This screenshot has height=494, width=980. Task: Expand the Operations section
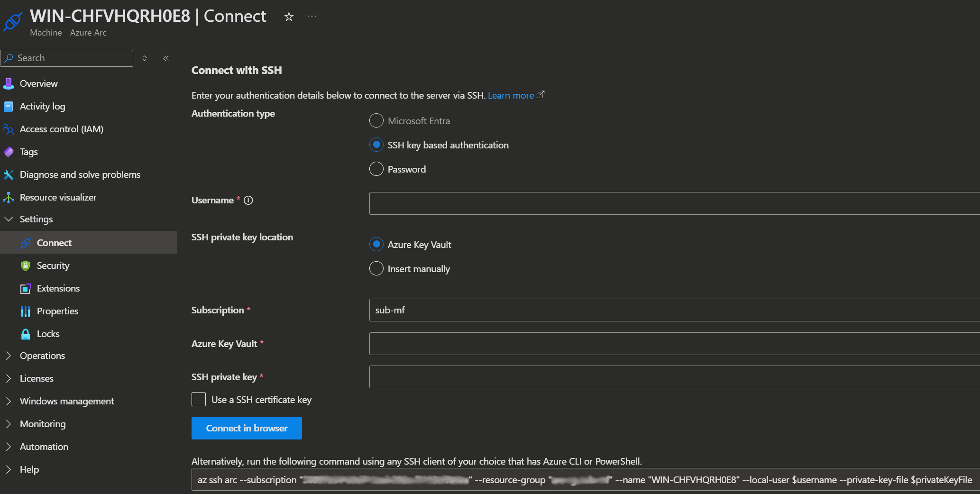[x=9, y=356]
